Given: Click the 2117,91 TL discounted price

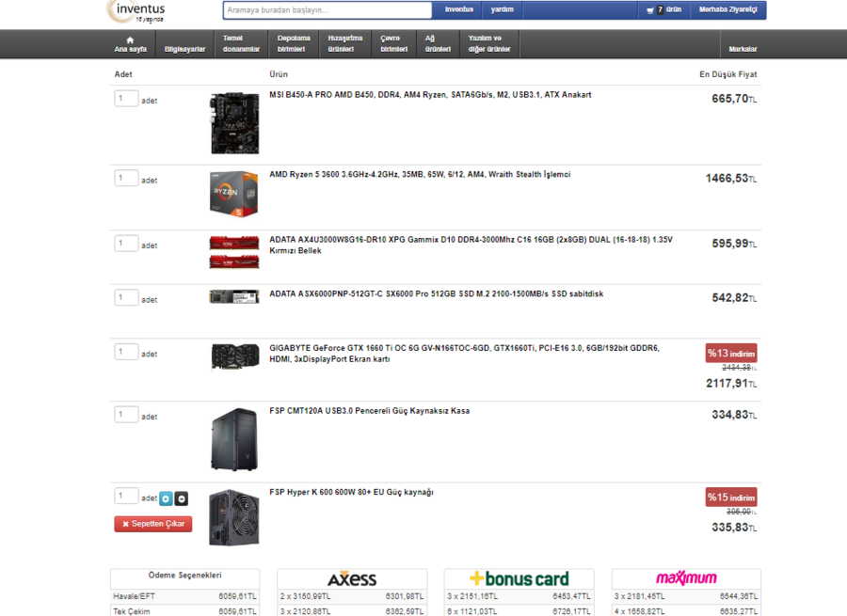Looking at the screenshot, I should tap(731, 384).
